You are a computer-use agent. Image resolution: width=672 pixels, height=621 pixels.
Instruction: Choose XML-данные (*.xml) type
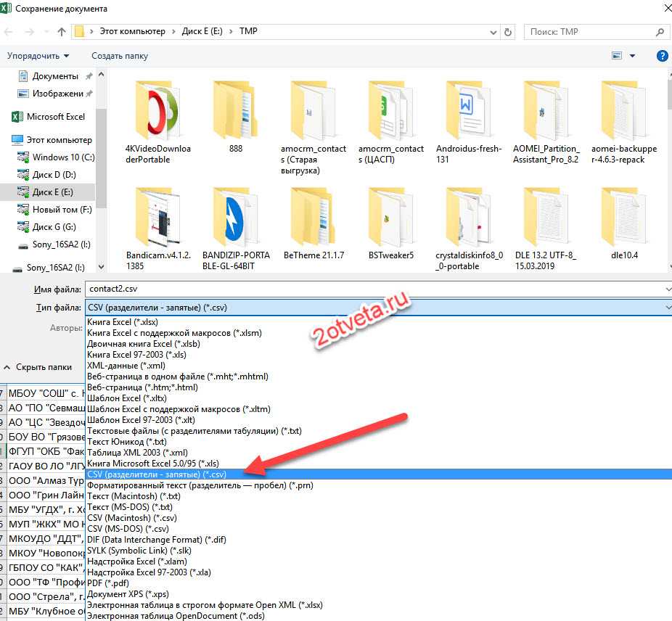379,366
